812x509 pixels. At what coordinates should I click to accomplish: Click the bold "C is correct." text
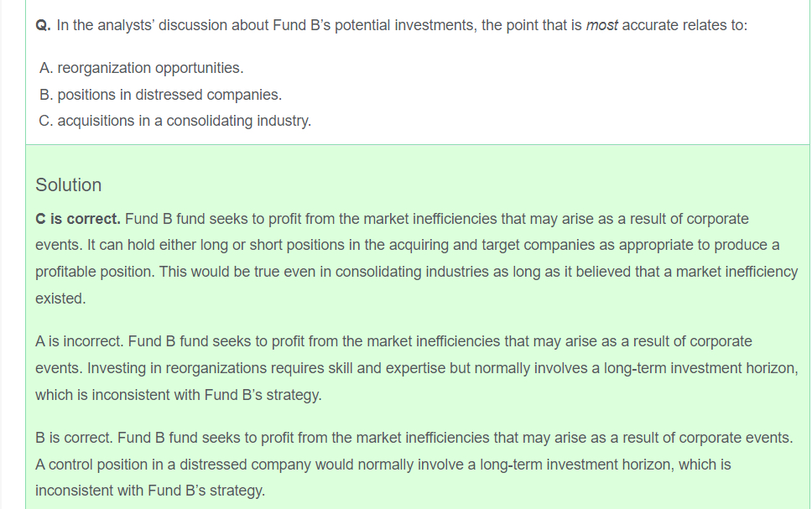click(78, 219)
